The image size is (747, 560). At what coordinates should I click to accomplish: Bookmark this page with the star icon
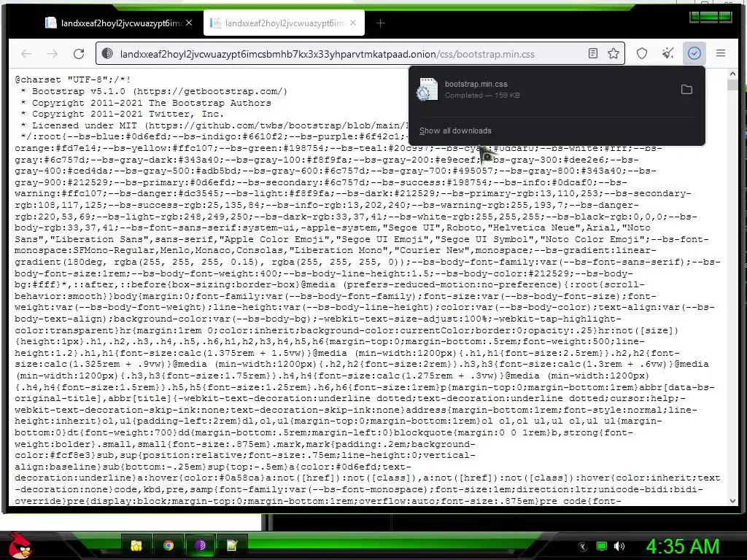point(614,53)
